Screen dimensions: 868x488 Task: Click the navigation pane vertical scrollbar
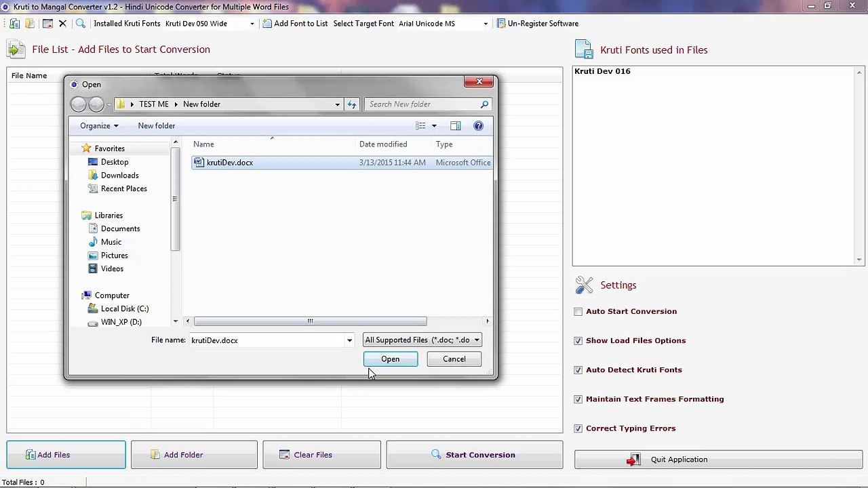(x=176, y=199)
